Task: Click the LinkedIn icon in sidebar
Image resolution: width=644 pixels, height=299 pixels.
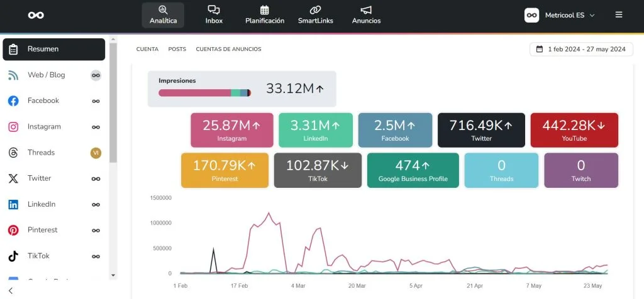Action: tap(13, 204)
